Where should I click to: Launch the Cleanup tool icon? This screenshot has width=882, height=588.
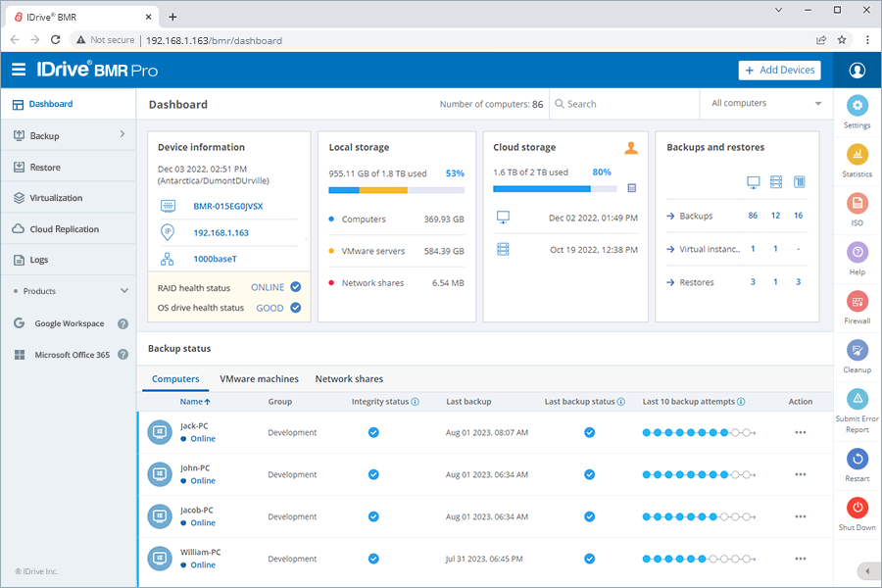(857, 351)
